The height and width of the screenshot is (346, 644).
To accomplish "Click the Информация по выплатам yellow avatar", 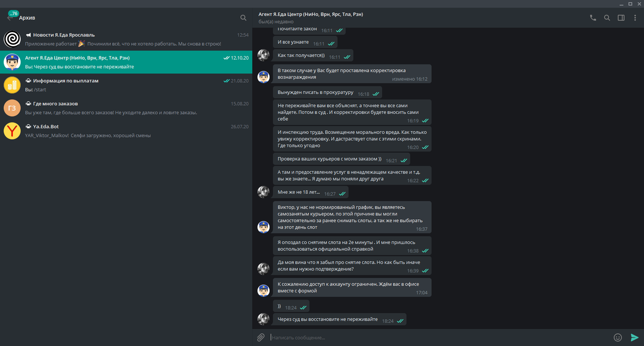I will click(x=12, y=85).
